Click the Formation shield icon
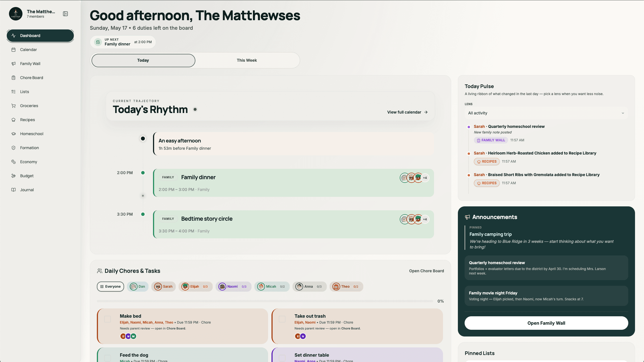 13,148
